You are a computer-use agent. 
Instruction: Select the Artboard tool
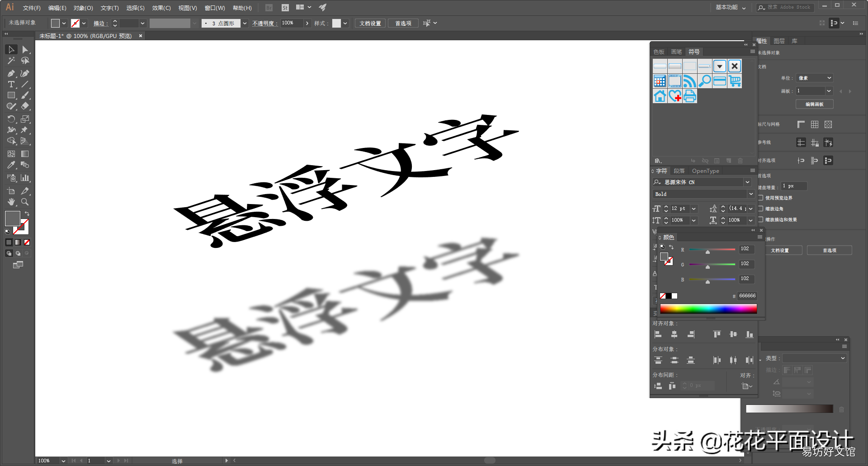point(11,191)
